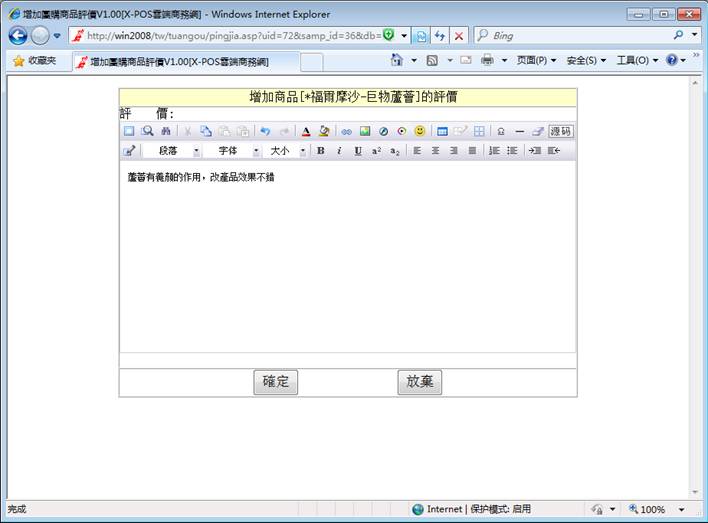Click the copy icon in editor toolbar
The height and width of the screenshot is (523, 708).
click(206, 131)
